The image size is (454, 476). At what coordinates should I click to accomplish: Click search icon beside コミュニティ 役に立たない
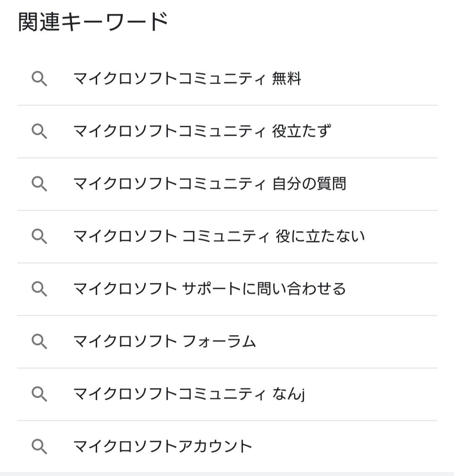39,237
